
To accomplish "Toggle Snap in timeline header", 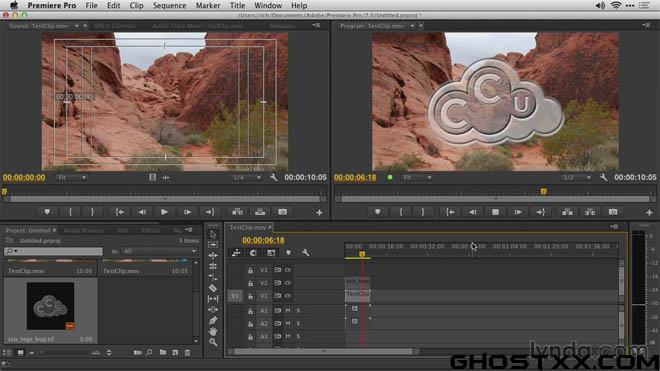I will (253, 253).
